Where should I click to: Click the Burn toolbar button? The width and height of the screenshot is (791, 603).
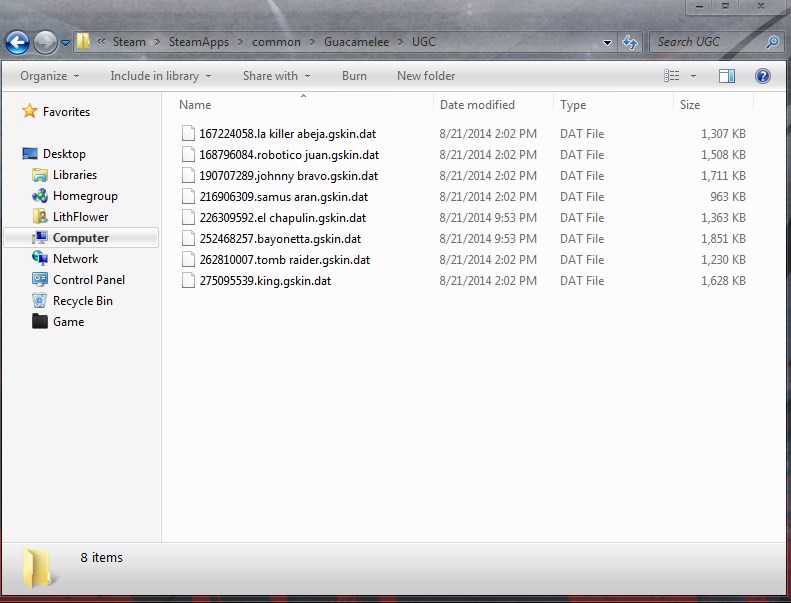pyautogui.click(x=354, y=76)
